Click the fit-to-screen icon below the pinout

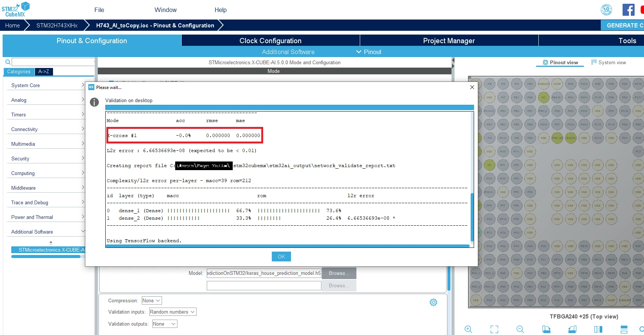(x=494, y=329)
